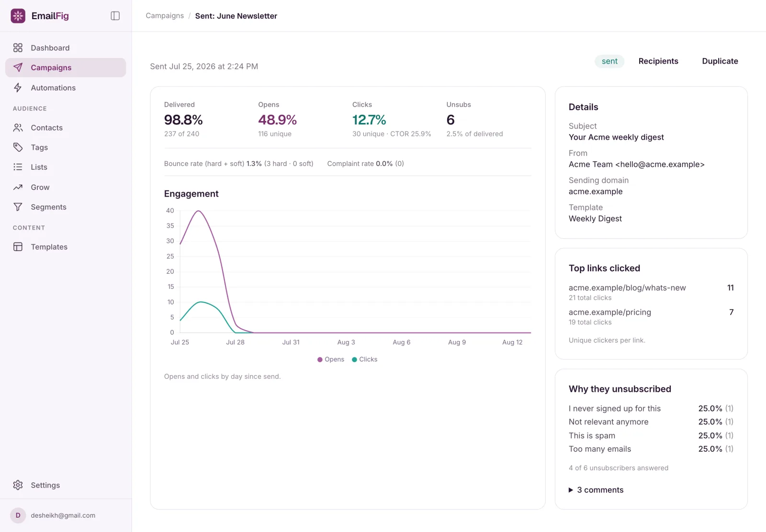Toggle Opens series in chart legend
Viewport: 766px width, 532px height.
tap(331, 359)
